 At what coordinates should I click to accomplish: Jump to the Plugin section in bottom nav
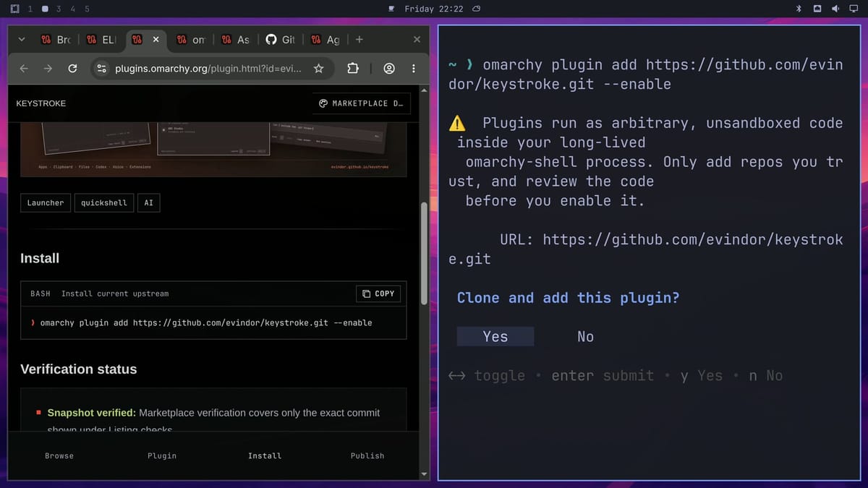[162, 455]
